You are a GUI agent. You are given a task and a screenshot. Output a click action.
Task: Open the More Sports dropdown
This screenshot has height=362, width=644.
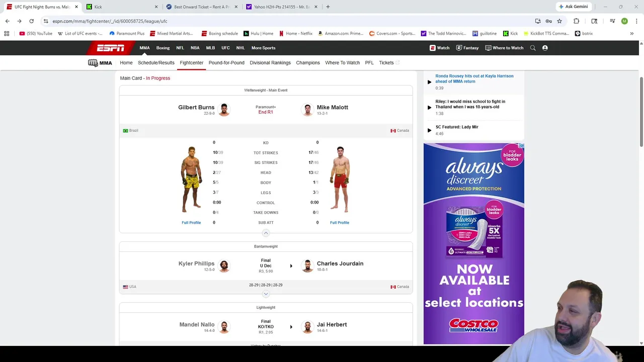(263, 48)
